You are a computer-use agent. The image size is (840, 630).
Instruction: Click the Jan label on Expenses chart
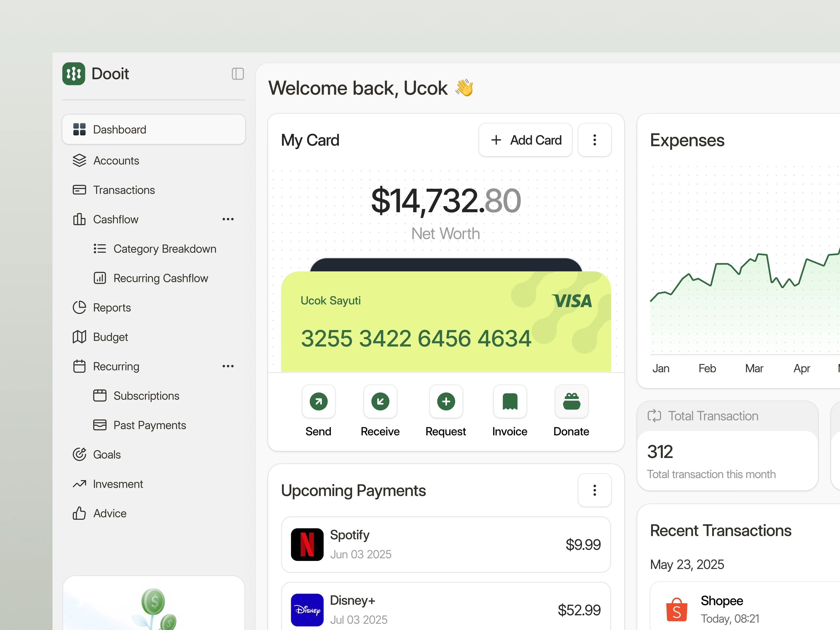[x=661, y=368]
